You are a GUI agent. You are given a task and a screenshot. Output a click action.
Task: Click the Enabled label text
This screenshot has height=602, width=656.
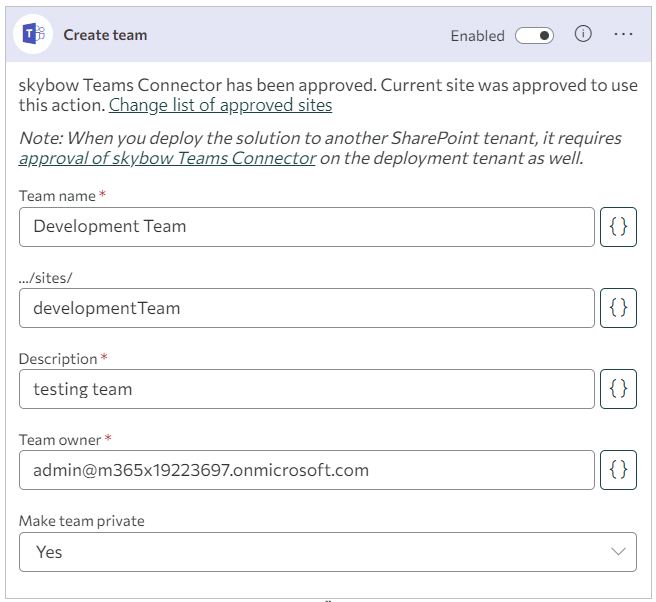coord(477,36)
